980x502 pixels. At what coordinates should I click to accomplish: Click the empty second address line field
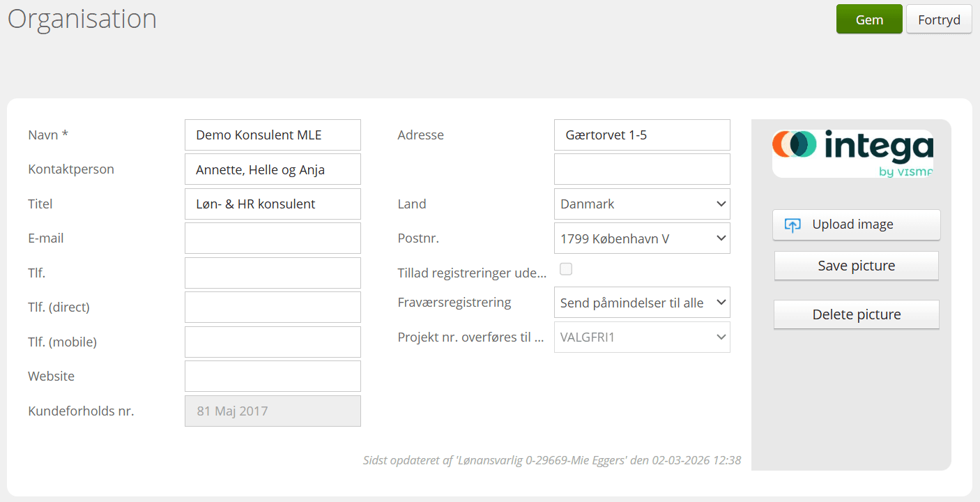tap(642, 169)
